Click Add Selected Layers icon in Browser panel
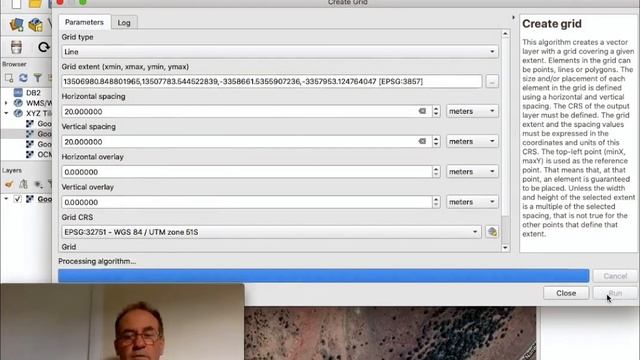Viewport: 640px width, 360px height. 9,78
